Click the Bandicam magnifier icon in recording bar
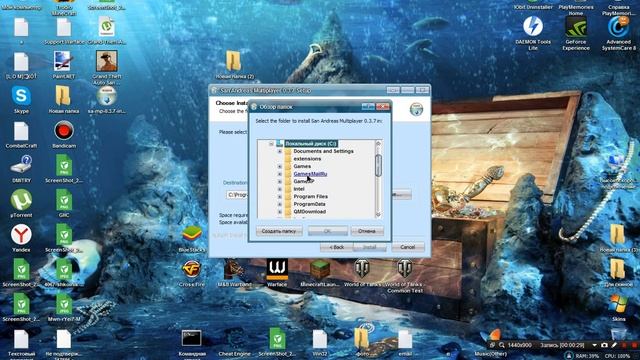640x360 pixels. [x=502, y=345]
